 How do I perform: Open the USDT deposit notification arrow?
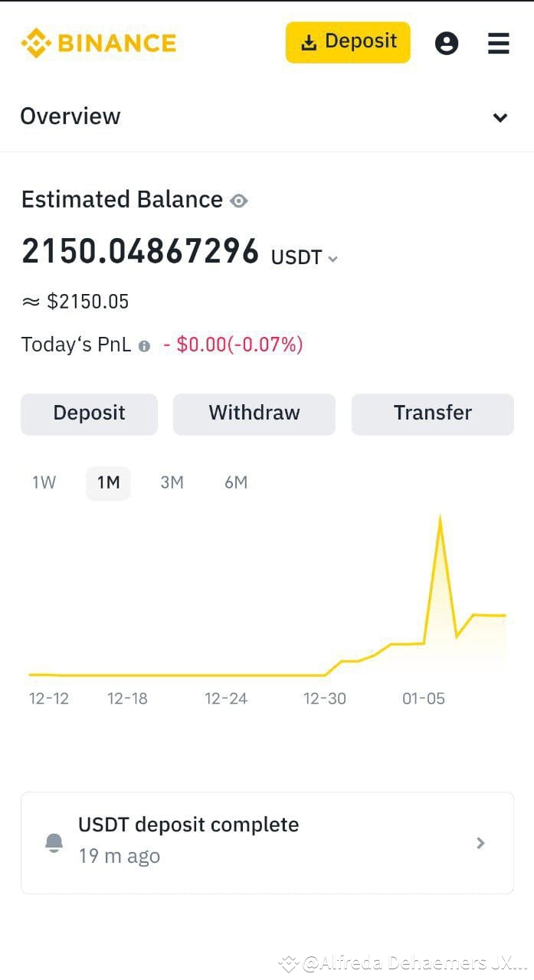click(x=480, y=843)
